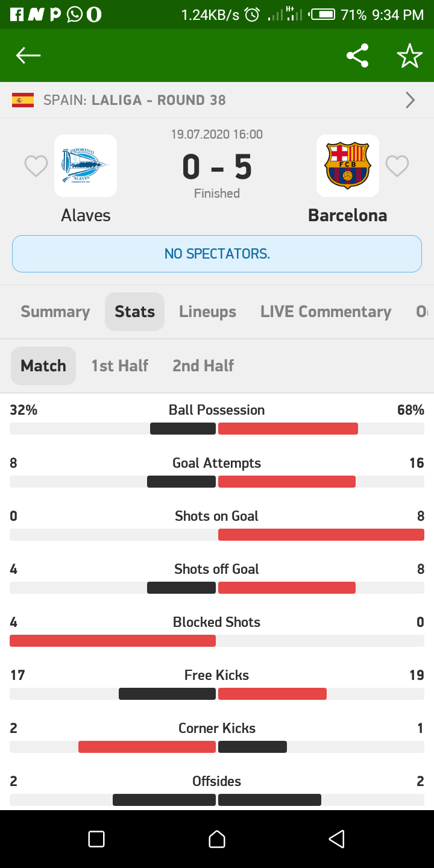Favorite Alaves with the heart icon
The height and width of the screenshot is (868, 434).
click(x=36, y=166)
